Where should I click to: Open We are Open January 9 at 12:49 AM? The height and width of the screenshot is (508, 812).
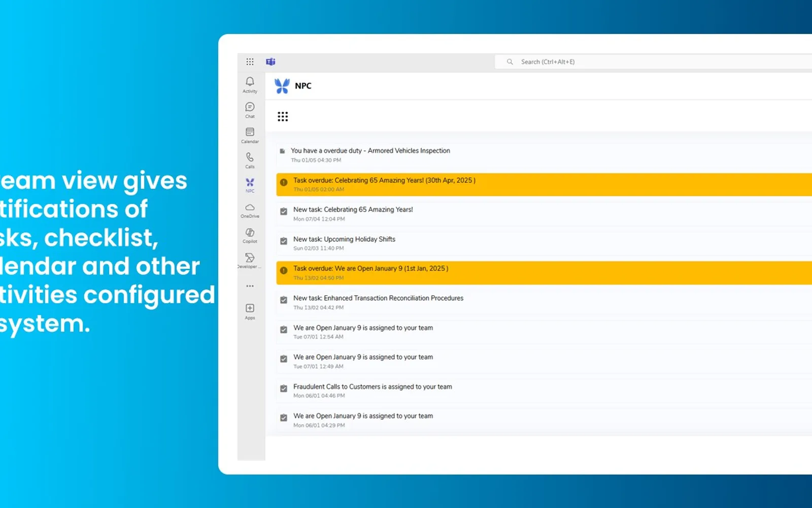click(x=544, y=361)
